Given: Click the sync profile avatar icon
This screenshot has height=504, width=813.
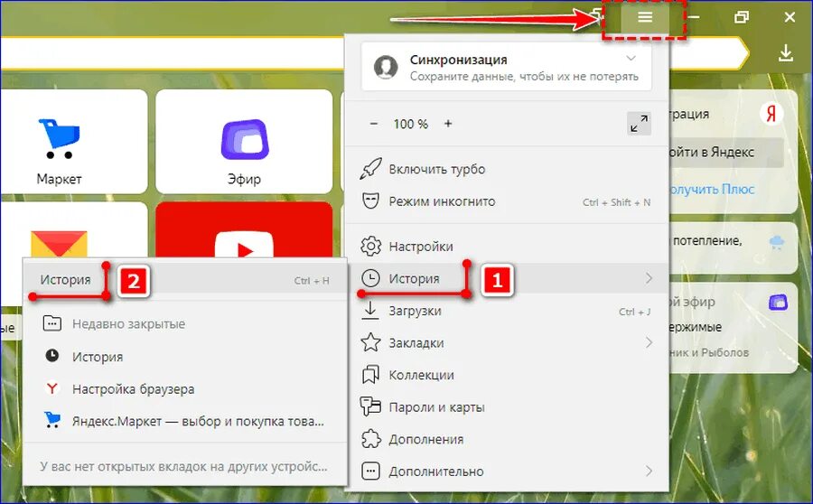Looking at the screenshot, I should 386,67.
